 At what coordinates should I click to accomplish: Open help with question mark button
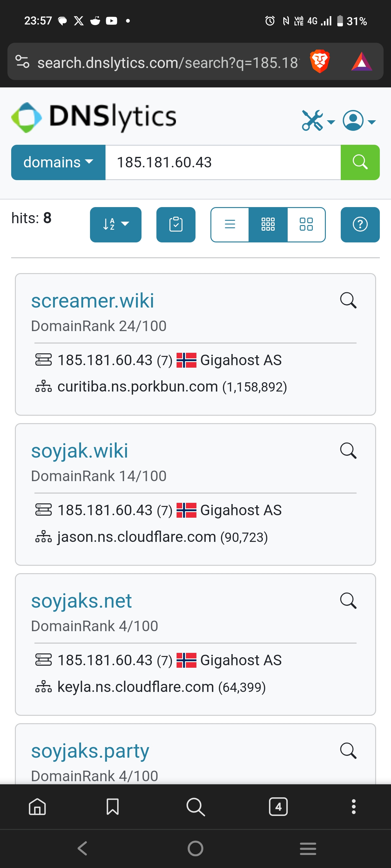360,224
